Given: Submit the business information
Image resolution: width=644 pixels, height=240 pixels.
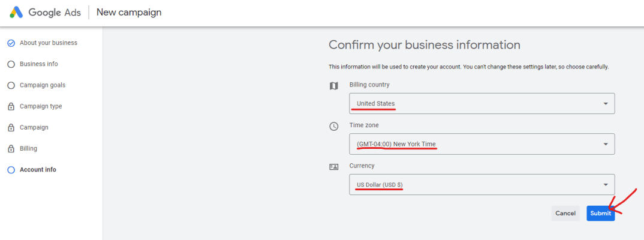Looking at the screenshot, I should pyautogui.click(x=600, y=213).
